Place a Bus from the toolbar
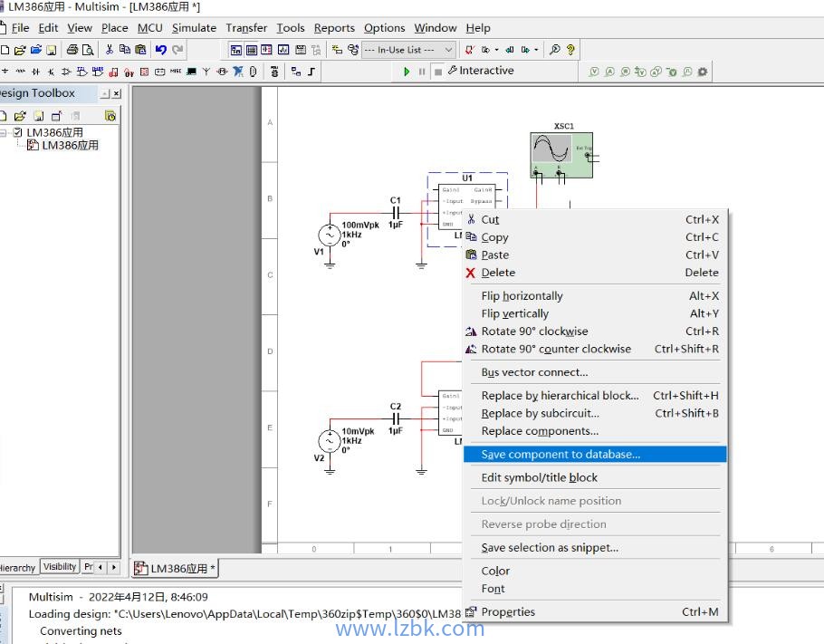The image size is (824, 644). [x=311, y=72]
